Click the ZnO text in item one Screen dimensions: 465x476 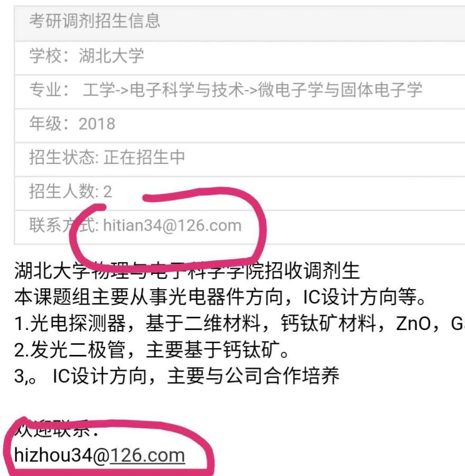pos(413,323)
